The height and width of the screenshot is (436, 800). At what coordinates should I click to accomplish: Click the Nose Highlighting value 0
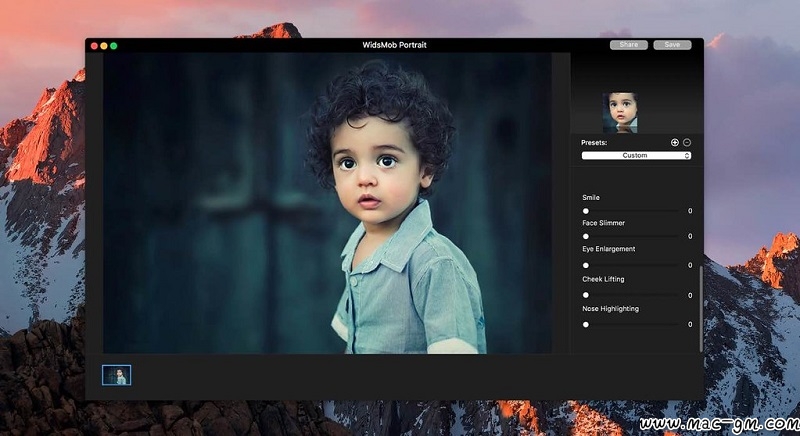(690, 324)
